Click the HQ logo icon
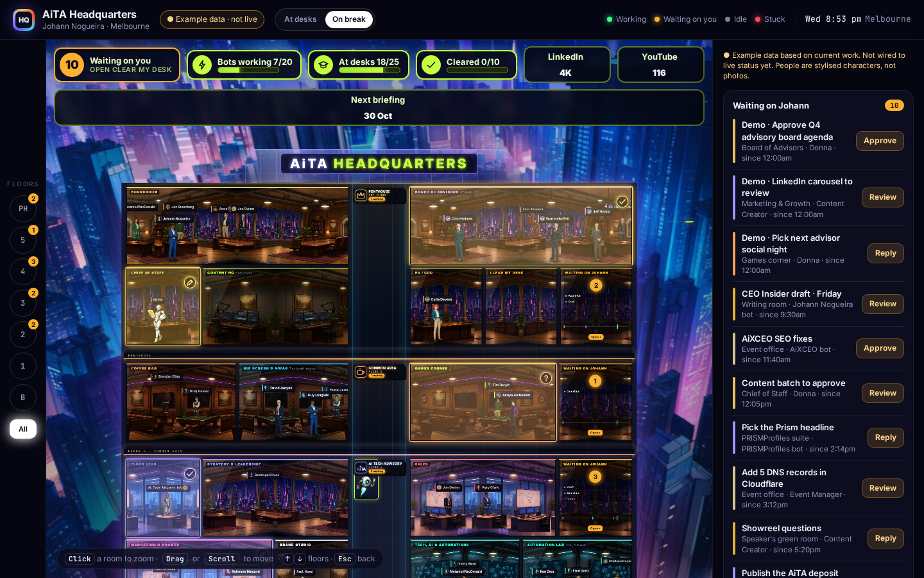 [x=24, y=20]
